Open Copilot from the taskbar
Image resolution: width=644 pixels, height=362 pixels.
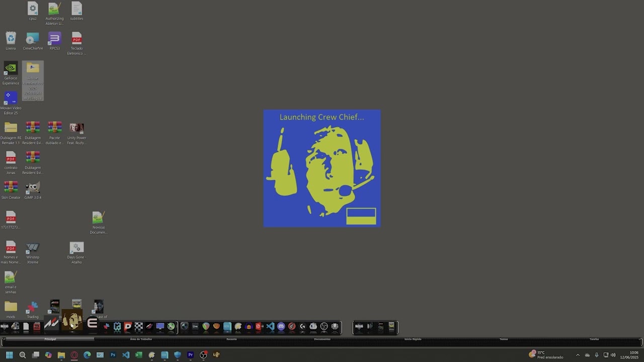[48, 355]
